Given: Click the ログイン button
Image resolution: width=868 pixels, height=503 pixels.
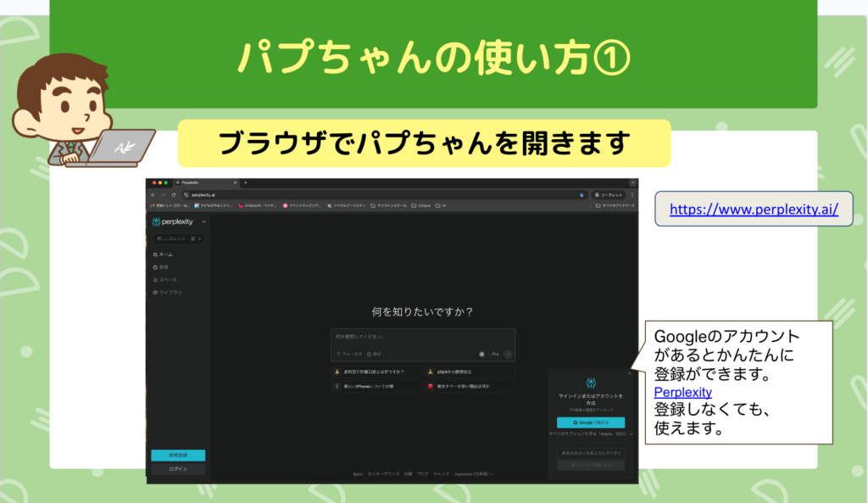Looking at the screenshot, I should point(178,469).
